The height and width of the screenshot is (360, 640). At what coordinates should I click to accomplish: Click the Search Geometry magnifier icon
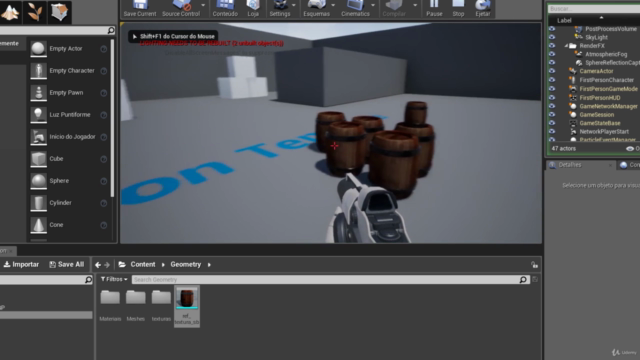point(523,280)
